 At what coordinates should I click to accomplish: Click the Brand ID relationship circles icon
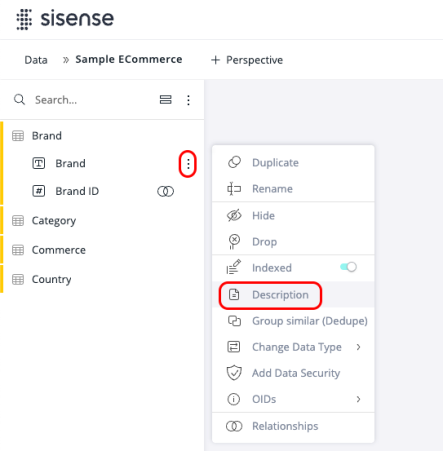166,191
